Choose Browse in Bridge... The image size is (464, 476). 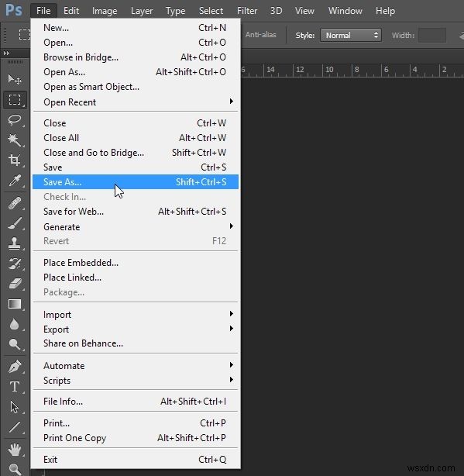136,57
